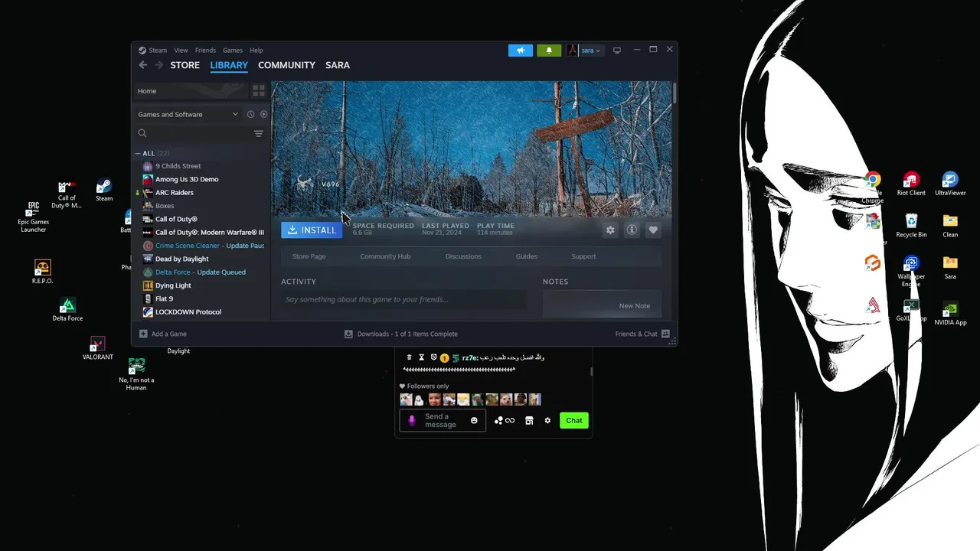Viewport: 980px width, 551px height.
Task: Click the activity 'Say something' field
Action: [x=403, y=299]
